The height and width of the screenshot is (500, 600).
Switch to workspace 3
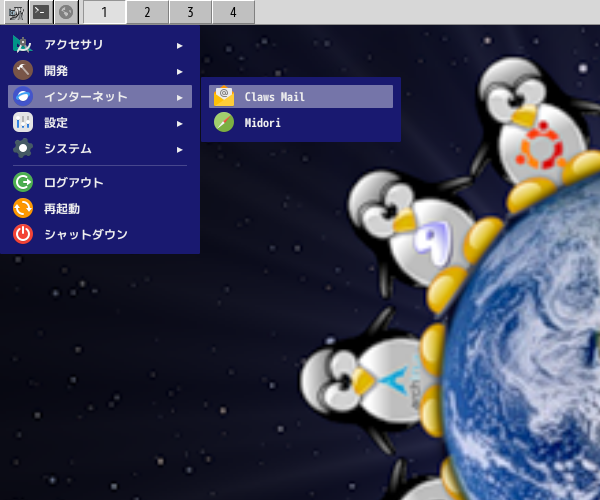coord(190,13)
